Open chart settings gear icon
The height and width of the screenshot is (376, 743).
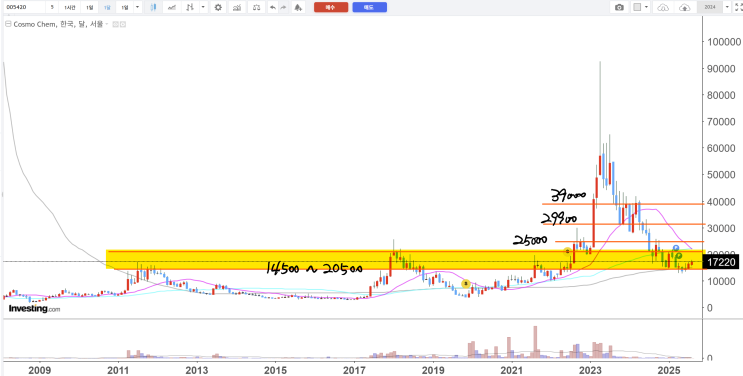[218, 7]
